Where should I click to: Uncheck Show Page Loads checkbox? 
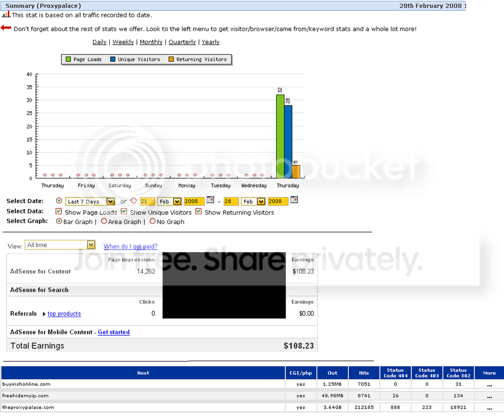point(59,211)
